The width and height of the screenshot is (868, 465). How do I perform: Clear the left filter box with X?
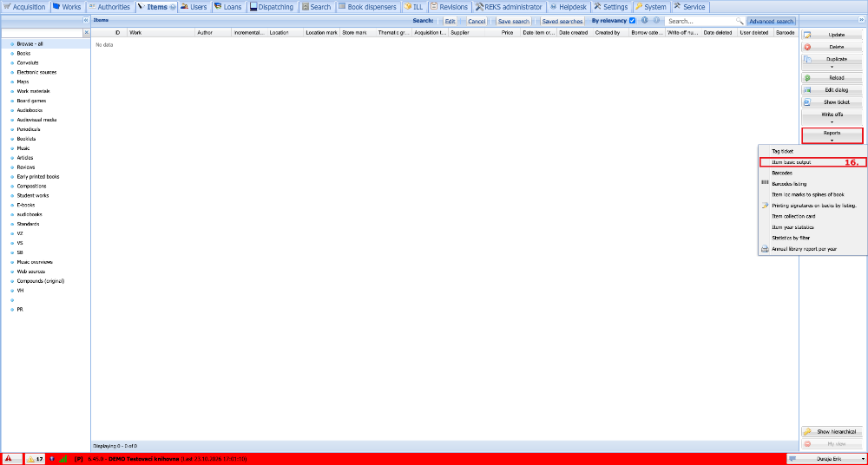tap(86, 33)
